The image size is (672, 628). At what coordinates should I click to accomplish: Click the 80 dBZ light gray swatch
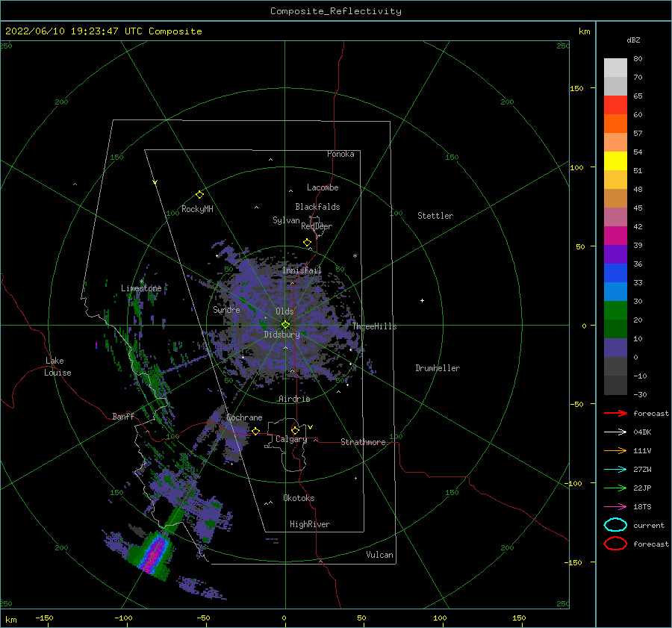click(615, 67)
